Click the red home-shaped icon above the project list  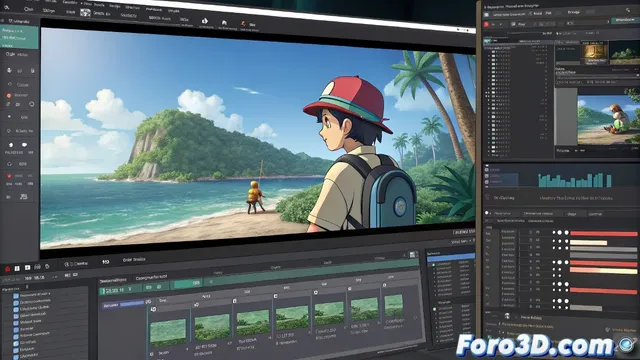[x=7, y=269]
